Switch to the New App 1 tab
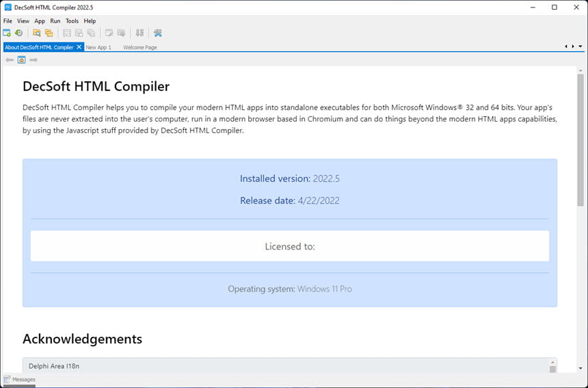588x388 pixels. (98, 48)
